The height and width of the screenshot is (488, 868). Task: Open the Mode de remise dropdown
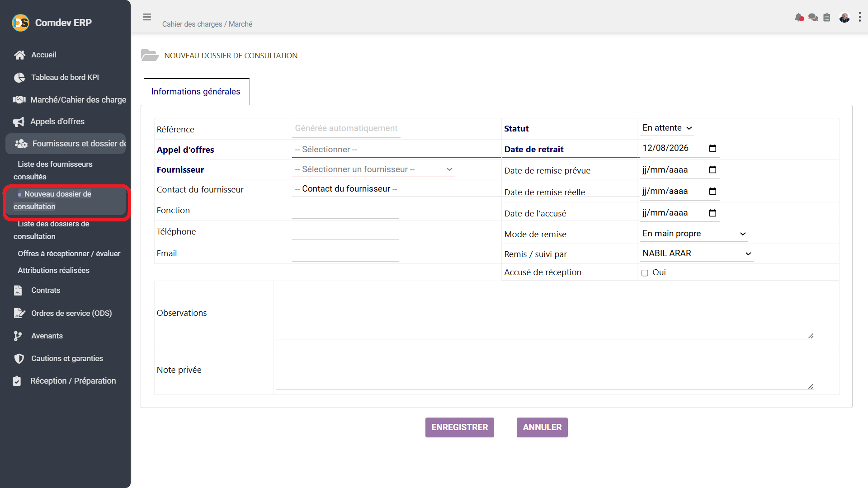coord(693,234)
